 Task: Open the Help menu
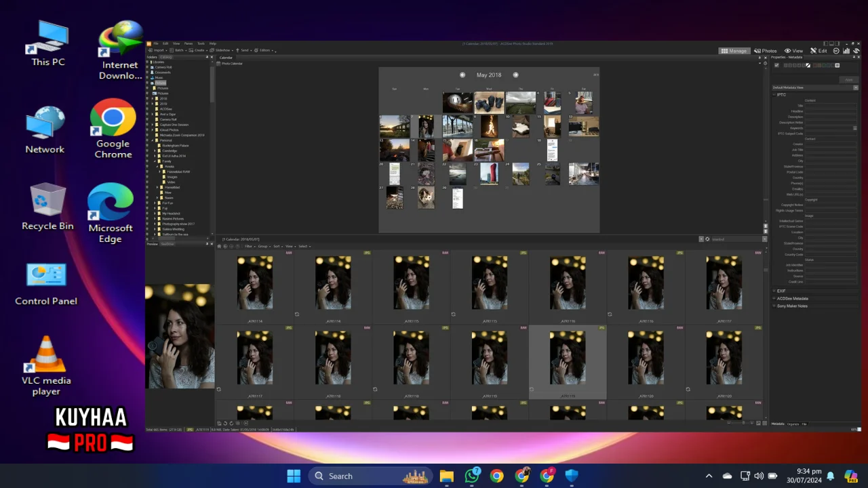(x=212, y=43)
